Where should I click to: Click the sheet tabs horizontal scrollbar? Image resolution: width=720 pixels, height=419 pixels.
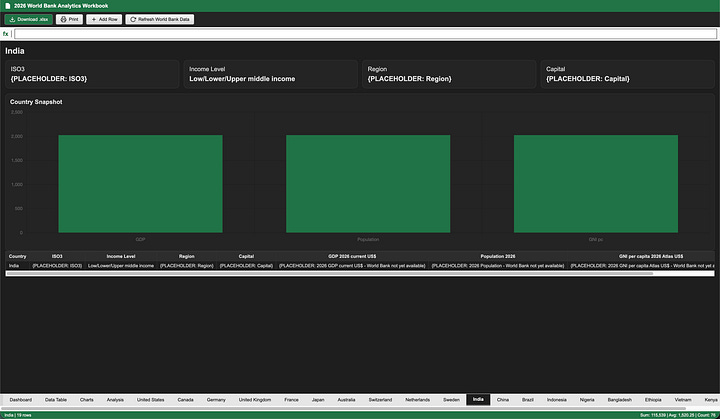click(344, 408)
